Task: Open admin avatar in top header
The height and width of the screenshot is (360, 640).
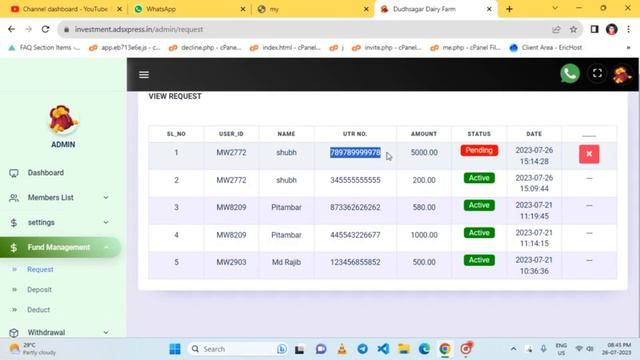Action: (622, 74)
